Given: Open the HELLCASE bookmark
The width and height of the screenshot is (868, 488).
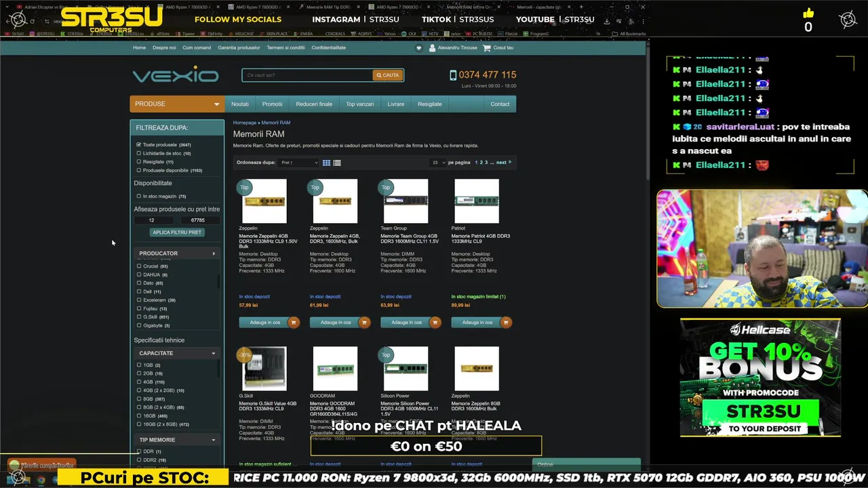Looking at the screenshot, I should click(240, 33).
